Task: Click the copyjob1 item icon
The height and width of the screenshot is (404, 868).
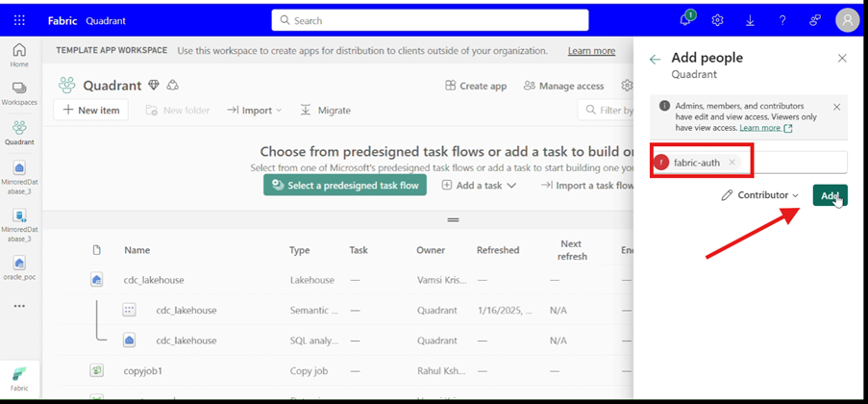Action: pos(96,370)
